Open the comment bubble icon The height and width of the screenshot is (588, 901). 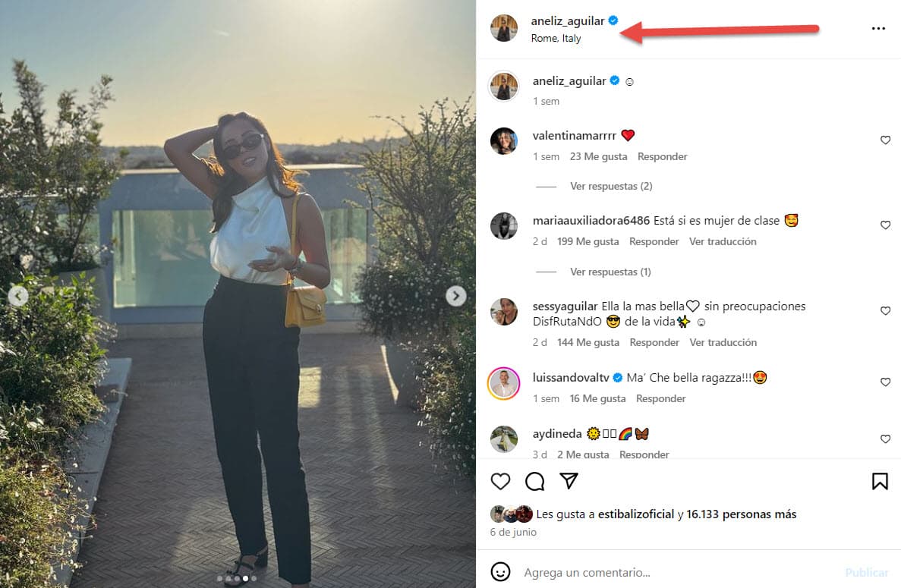[535, 481]
